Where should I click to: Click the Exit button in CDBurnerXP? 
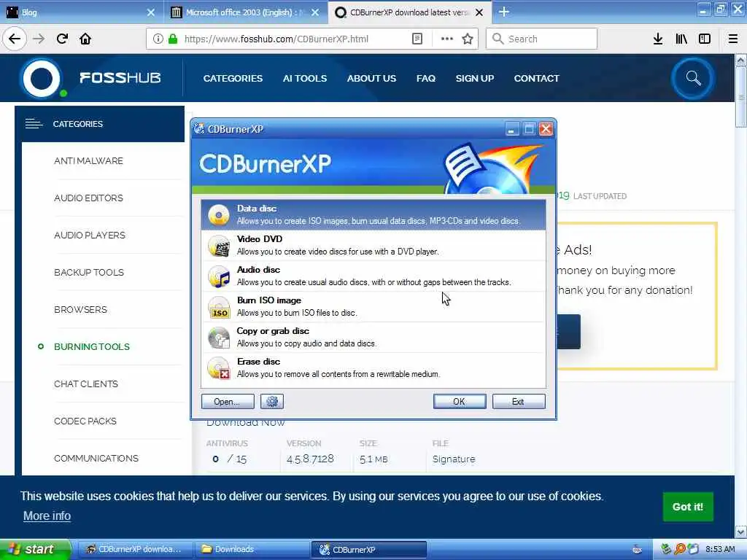(519, 402)
